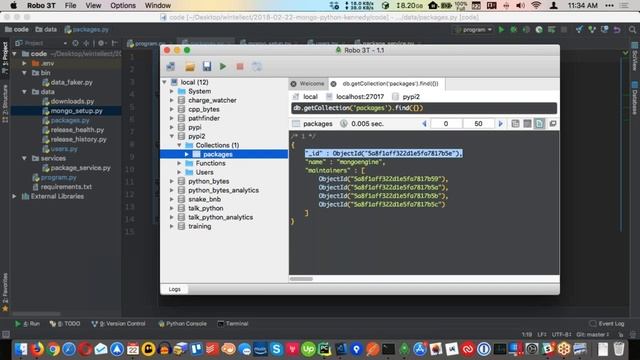
Task: Click the volume icon in menu bar
Action: (x=520, y=5)
